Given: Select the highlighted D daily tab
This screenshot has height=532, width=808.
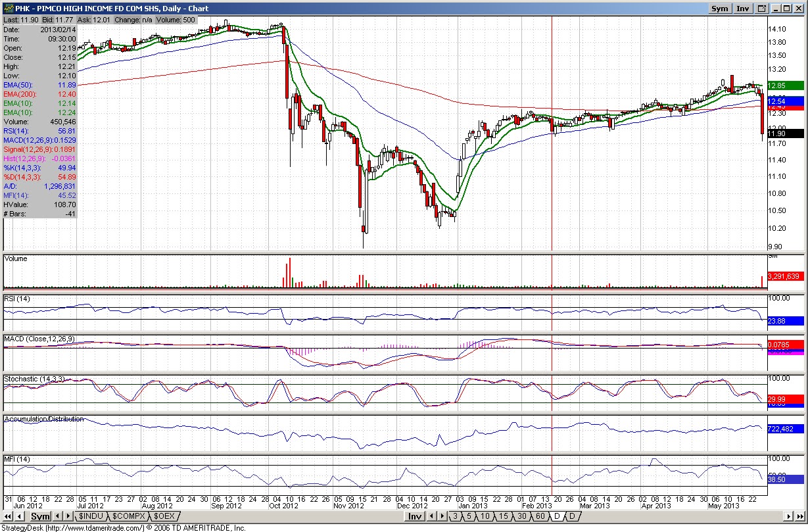Looking at the screenshot, I should (557, 516).
